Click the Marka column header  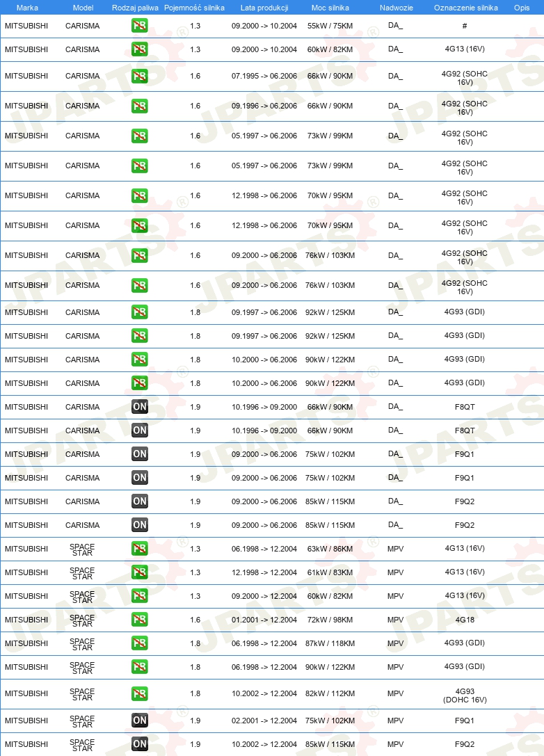point(27,8)
